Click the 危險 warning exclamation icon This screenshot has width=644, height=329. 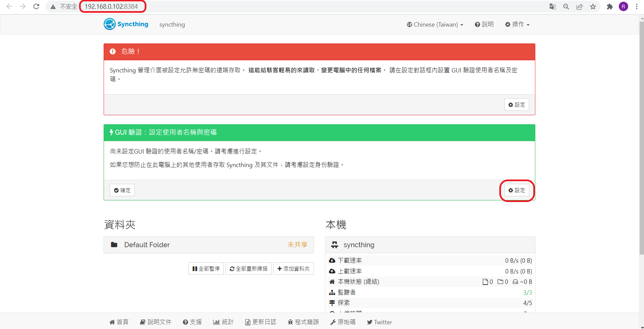point(113,52)
